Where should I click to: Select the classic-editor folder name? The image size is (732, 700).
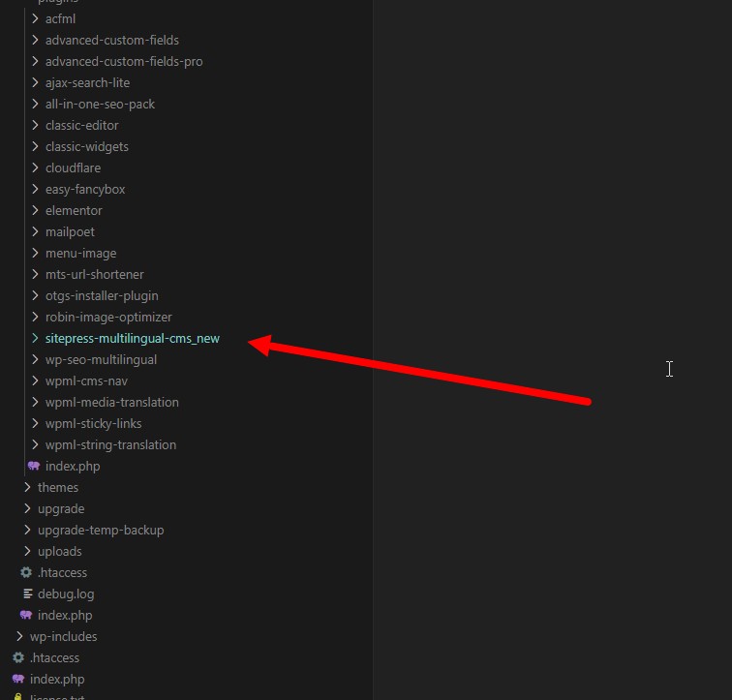82,125
